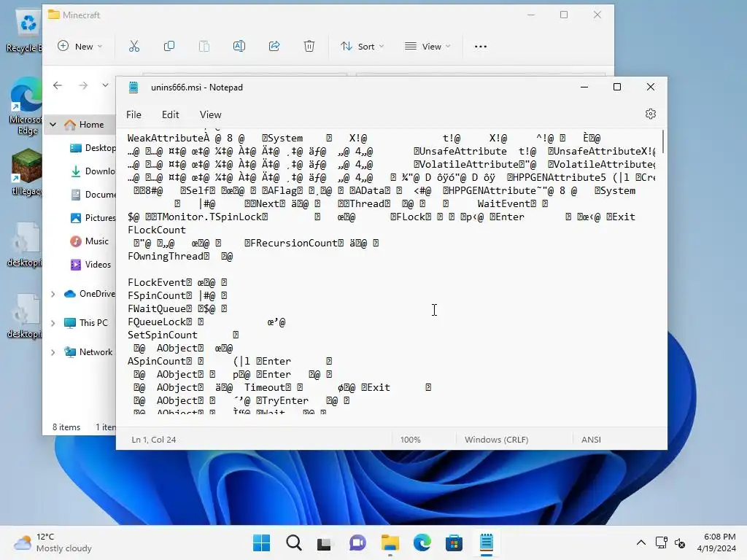Click the Copy icon in File Explorer toolbar
Screen dimensions: 747x560
(x=169, y=46)
